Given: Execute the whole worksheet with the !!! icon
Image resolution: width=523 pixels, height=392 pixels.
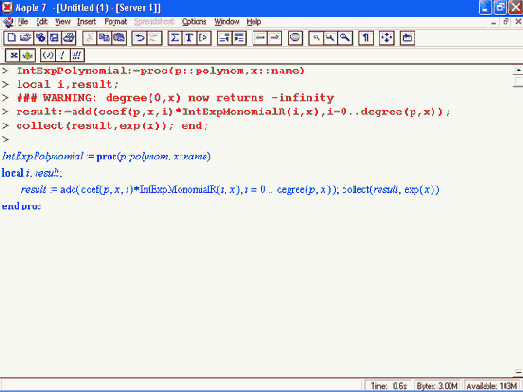Looking at the screenshot, I should tap(77, 55).
